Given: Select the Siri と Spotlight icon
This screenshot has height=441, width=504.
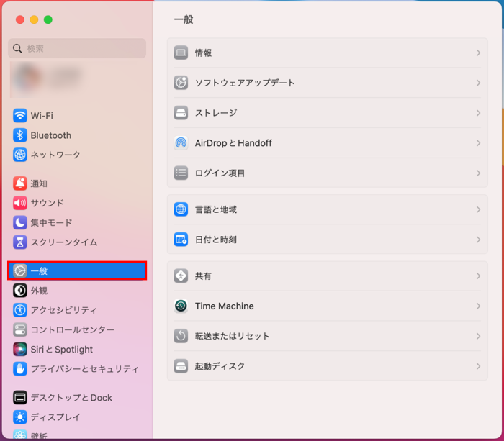Looking at the screenshot, I should point(19,350).
